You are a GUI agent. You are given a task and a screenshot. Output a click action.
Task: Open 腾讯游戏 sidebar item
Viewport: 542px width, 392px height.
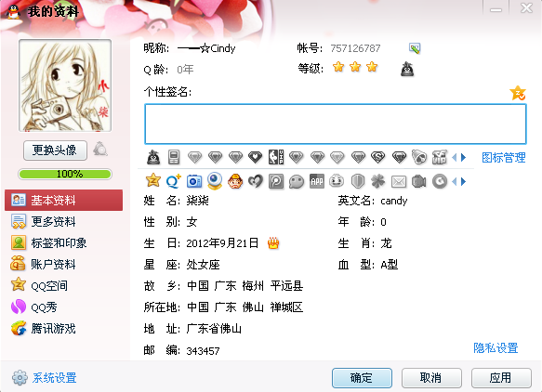pyautogui.click(x=43, y=329)
